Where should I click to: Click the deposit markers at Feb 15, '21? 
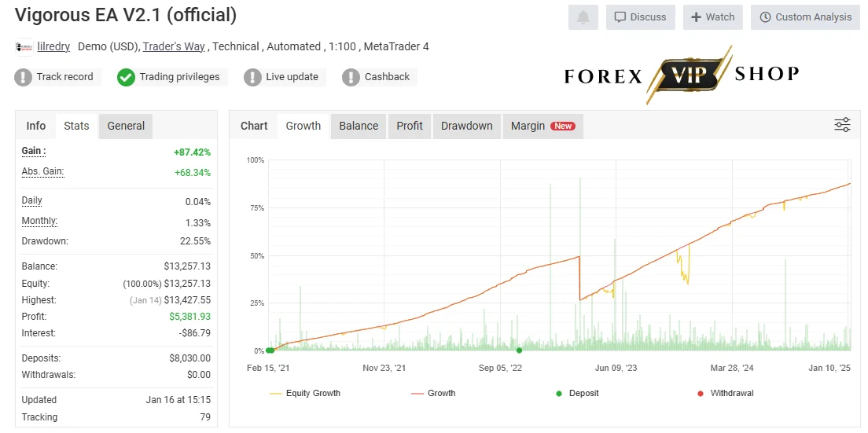click(270, 350)
